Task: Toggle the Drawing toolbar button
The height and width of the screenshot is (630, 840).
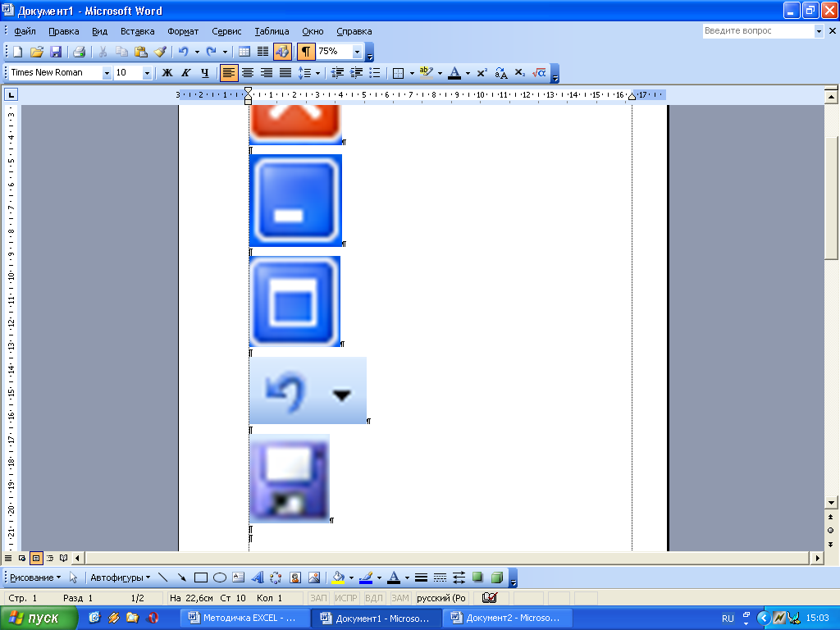Action: tap(282, 52)
